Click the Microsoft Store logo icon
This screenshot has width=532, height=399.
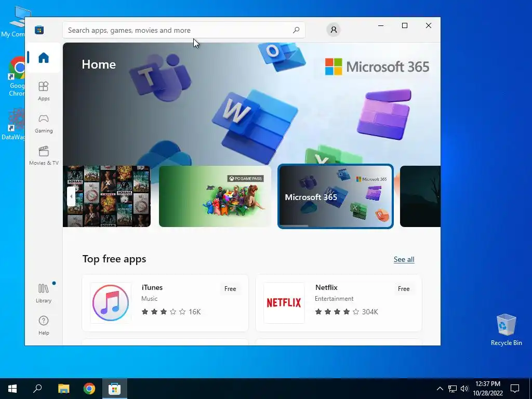click(x=39, y=30)
